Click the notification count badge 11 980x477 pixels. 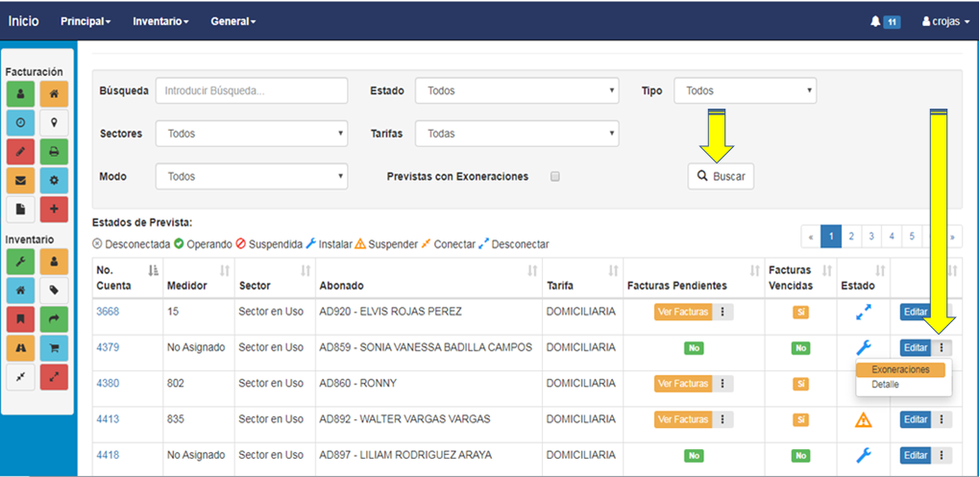click(892, 22)
